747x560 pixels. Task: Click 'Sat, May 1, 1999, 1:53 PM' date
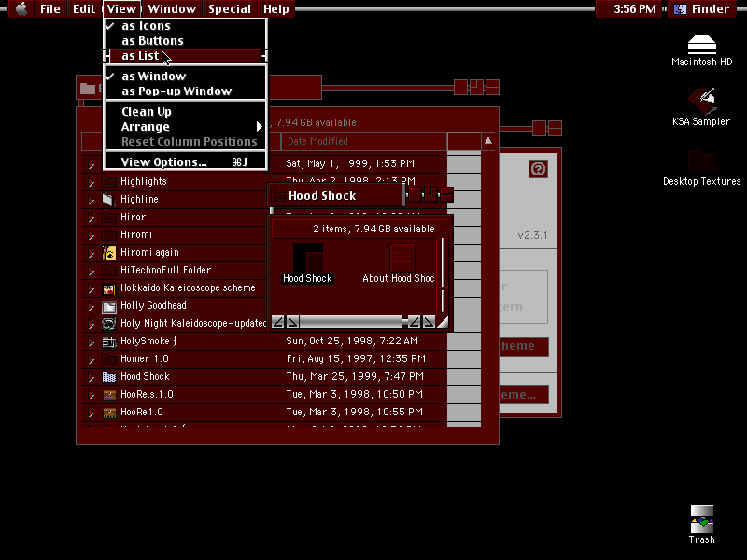(350, 163)
